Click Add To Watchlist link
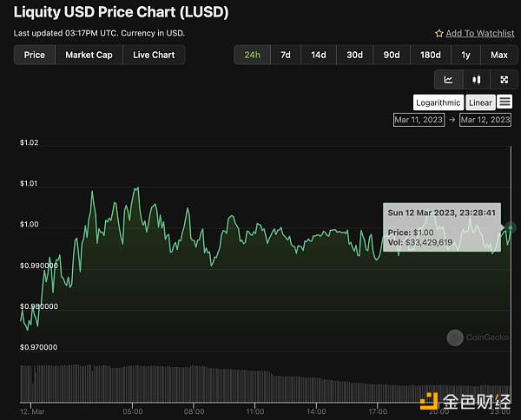The image size is (521, 420). pyautogui.click(x=479, y=33)
